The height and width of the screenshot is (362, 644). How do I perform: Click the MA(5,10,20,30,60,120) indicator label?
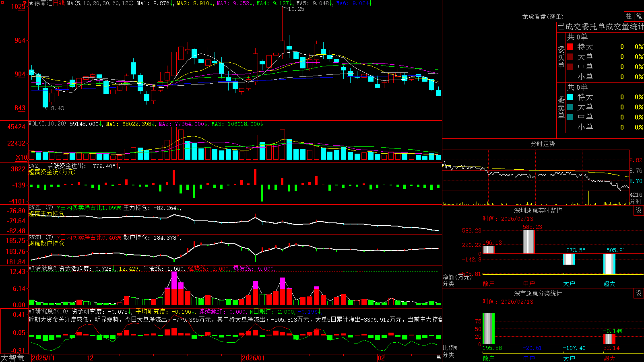point(100,3)
